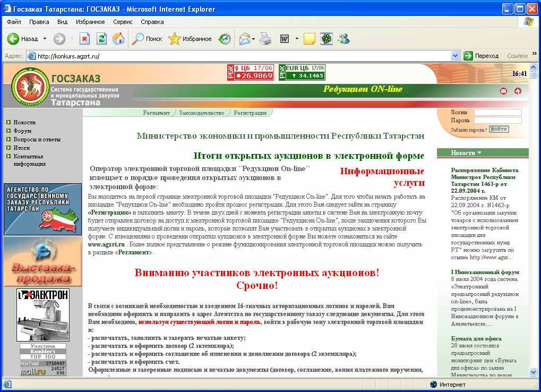
Task: Open news item I Инновационный форум
Action: click(x=485, y=272)
